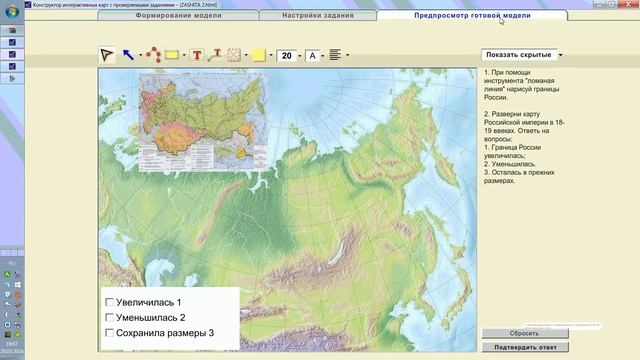Viewport: 640px width, 360px height.
Task: Click the Сбросить button
Action: click(x=524, y=333)
